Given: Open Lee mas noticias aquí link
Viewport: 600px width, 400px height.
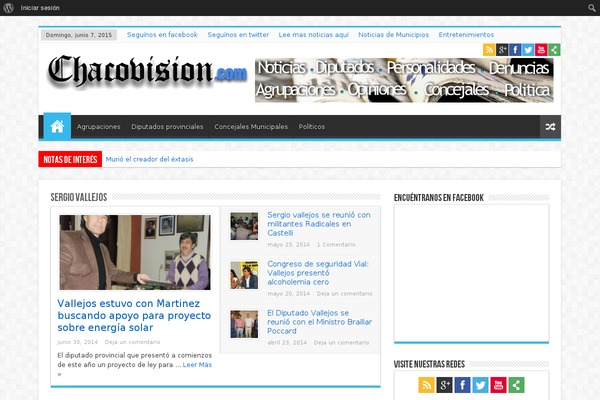Looking at the screenshot, I should pyautogui.click(x=313, y=34).
